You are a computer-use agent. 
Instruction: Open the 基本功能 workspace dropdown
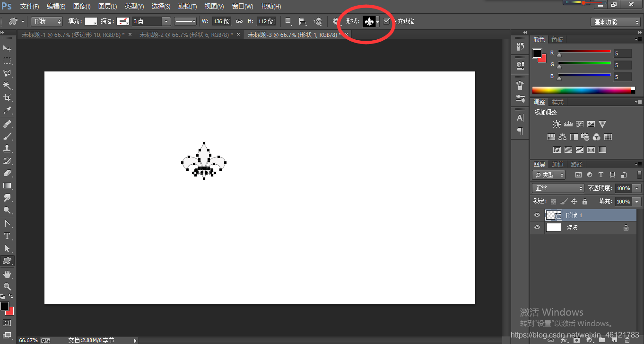615,22
